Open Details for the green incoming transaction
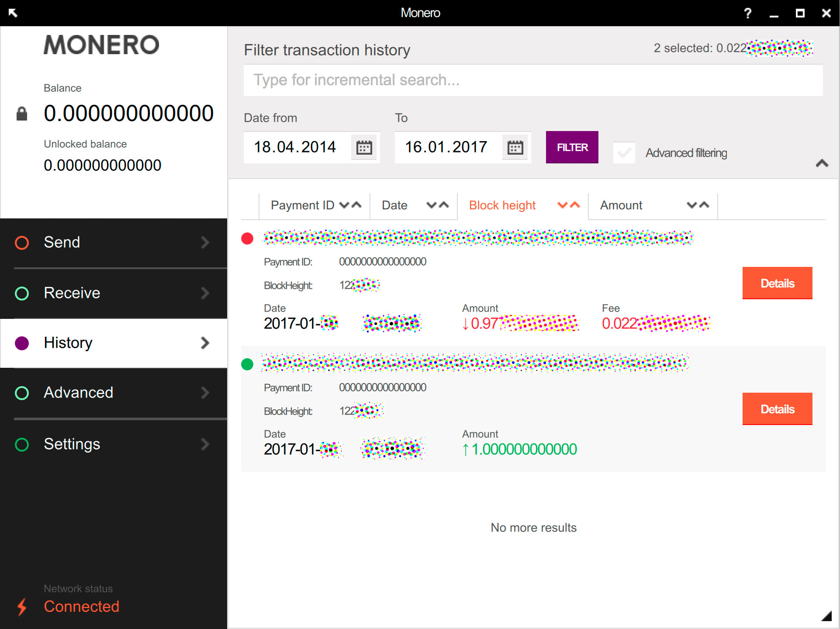 pyautogui.click(x=777, y=408)
